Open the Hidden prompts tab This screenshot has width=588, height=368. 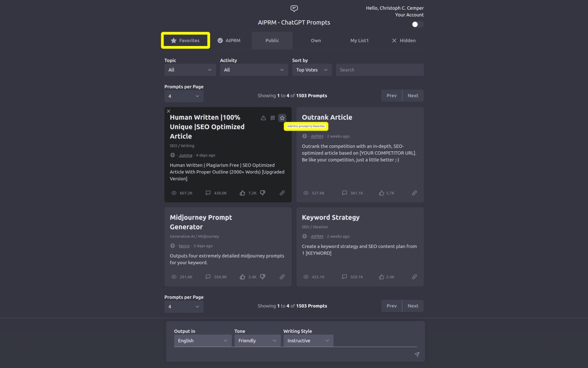point(403,40)
